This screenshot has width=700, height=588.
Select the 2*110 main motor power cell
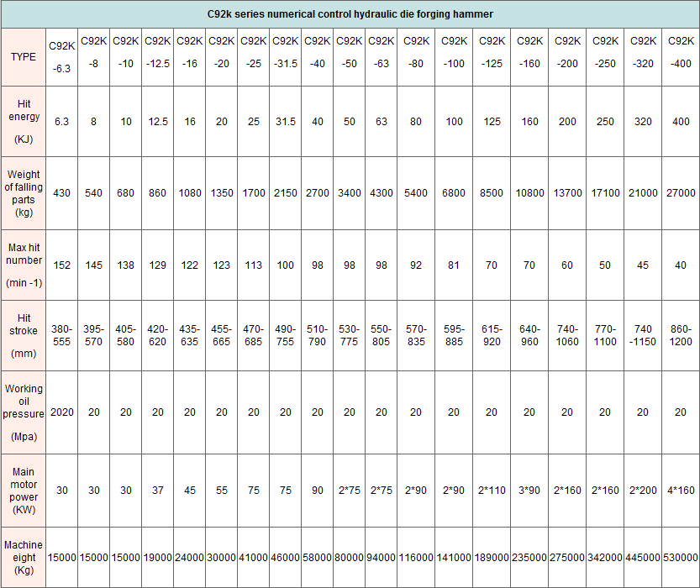[492, 491]
